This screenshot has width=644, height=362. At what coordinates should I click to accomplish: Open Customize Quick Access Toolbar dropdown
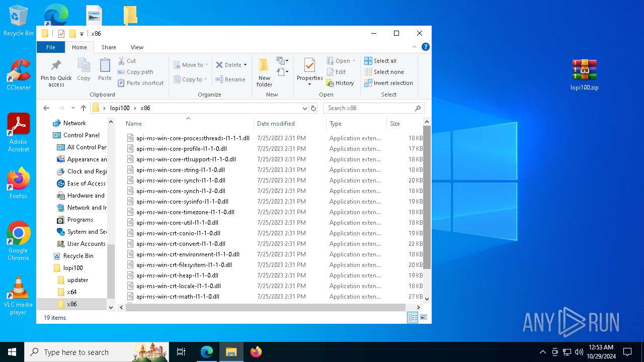82,34
